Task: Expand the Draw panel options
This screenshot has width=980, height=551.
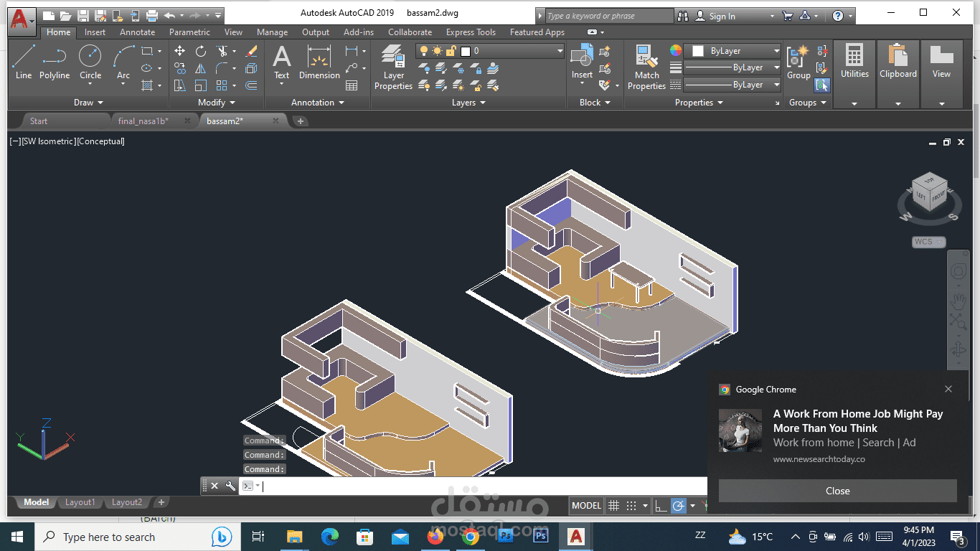Action: coord(88,103)
